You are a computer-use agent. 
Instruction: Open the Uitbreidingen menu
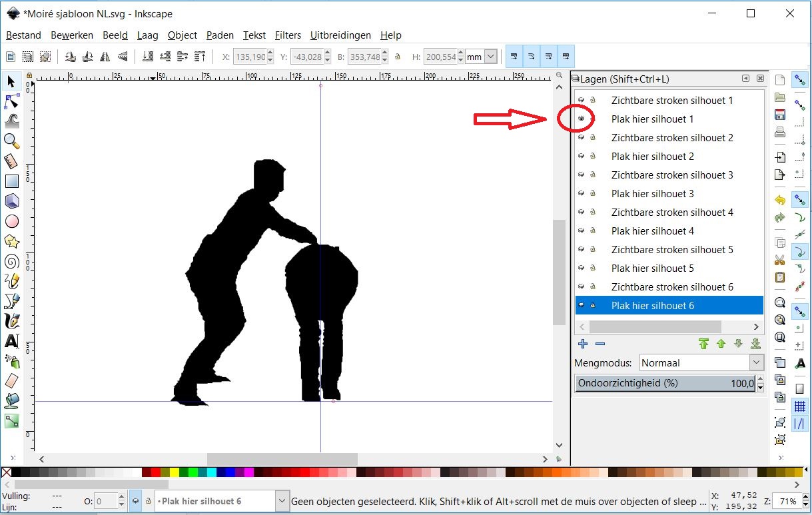pyautogui.click(x=340, y=35)
